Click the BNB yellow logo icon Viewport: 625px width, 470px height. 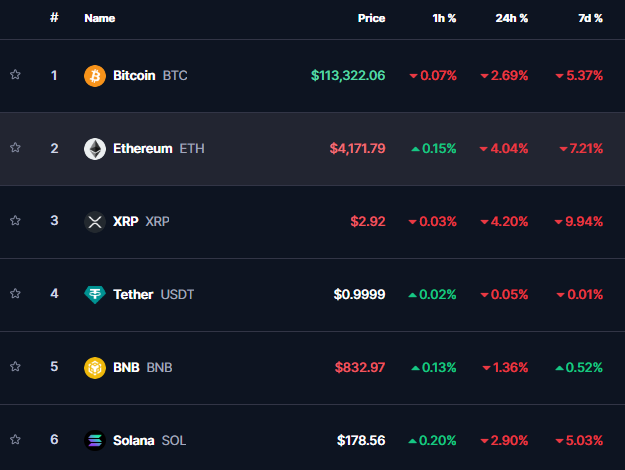click(95, 368)
